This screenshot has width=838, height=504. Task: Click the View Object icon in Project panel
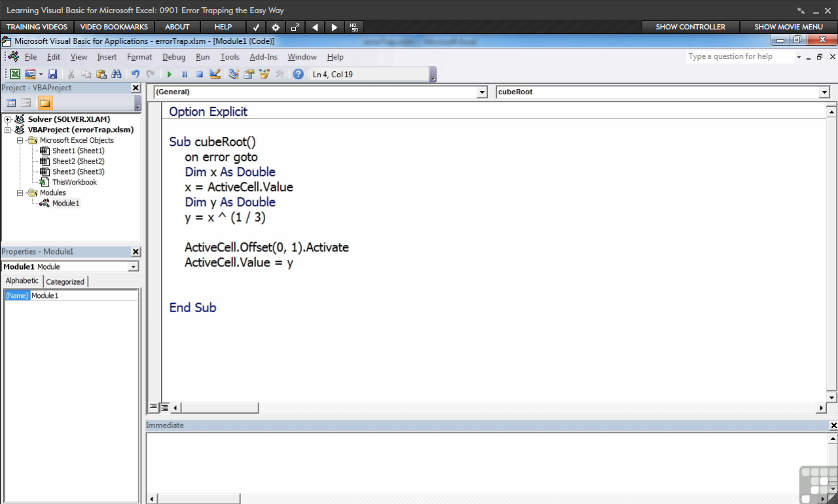tap(26, 103)
